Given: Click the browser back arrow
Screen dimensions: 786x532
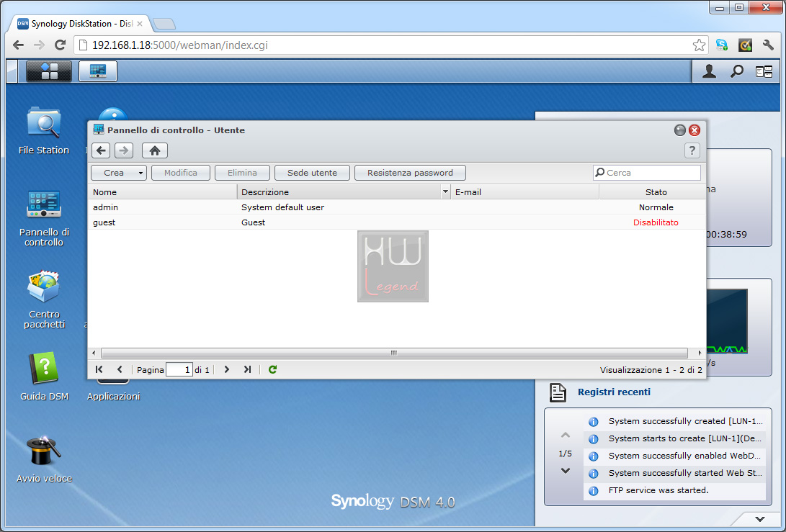Looking at the screenshot, I should click(x=19, y=45).
